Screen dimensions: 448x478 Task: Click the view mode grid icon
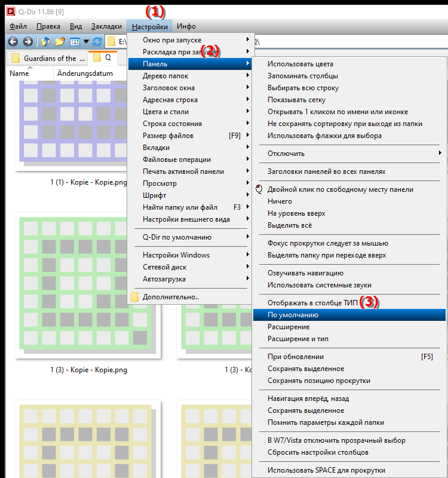pyautogui.click(x=75, y=42)
